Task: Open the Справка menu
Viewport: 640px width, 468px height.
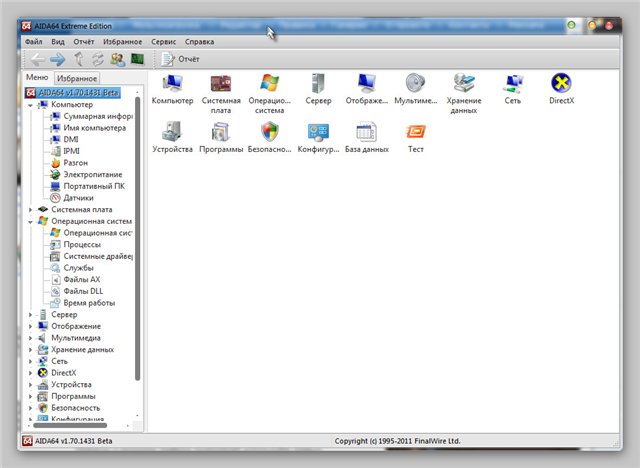Action: [x=199, y=42]
